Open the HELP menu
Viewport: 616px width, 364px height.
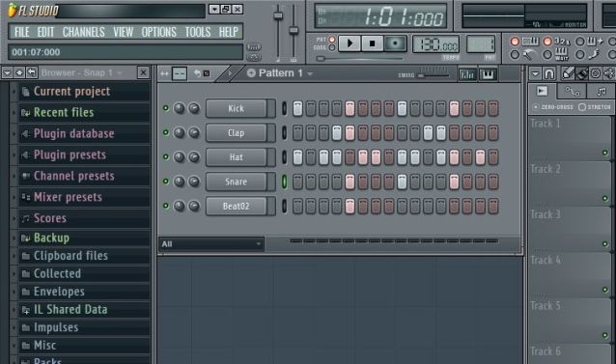click(229, 32)
